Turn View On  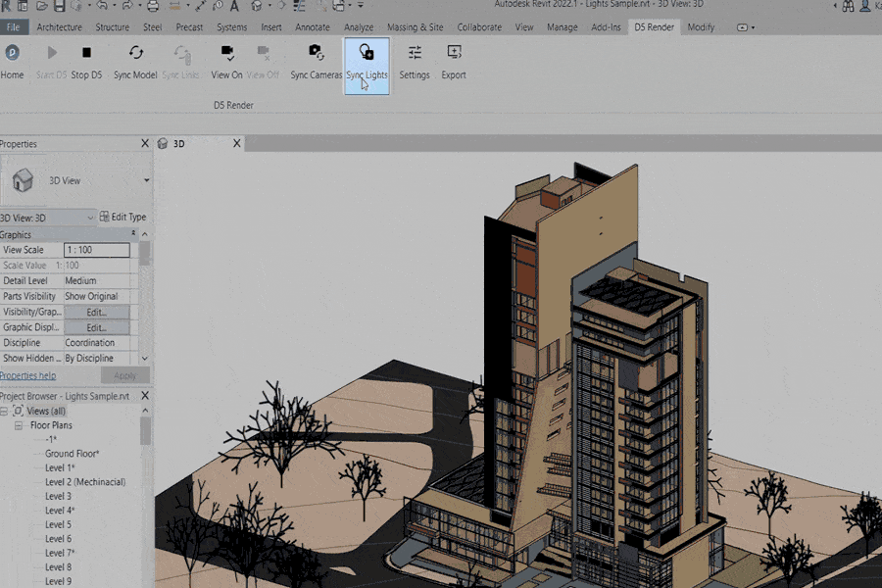coord(226,62)
